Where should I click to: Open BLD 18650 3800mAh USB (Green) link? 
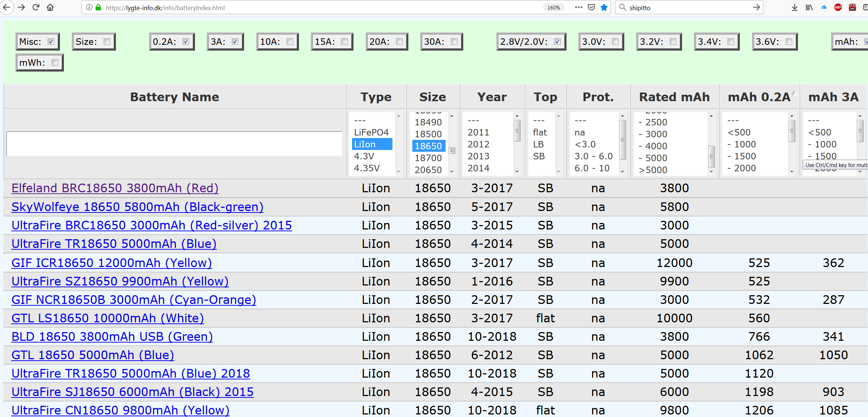(x=112, y=336)
